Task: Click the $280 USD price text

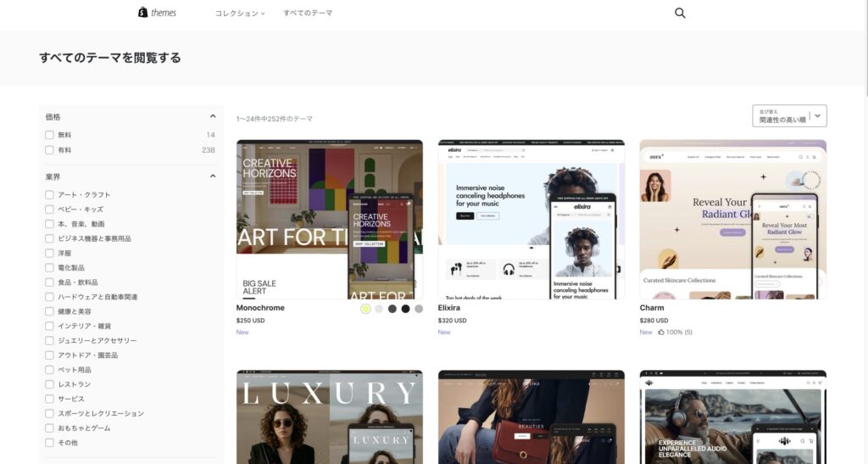Action: [x=654, y=321]
